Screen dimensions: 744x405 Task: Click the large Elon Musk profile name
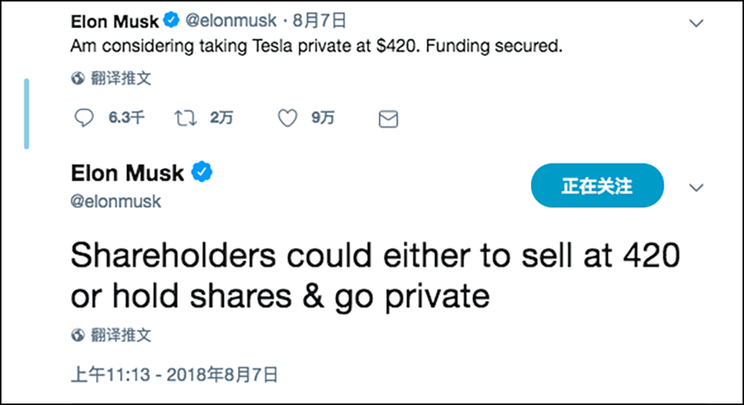click(x=128, y=173)
